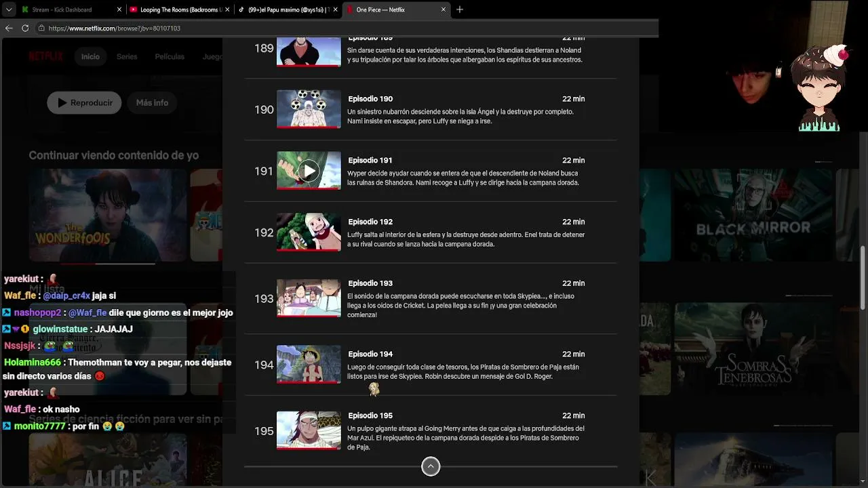868x488 pixels.
Task: Click the Episodio 192 description text
Action: pyautogui.click(x=466, y=239)
